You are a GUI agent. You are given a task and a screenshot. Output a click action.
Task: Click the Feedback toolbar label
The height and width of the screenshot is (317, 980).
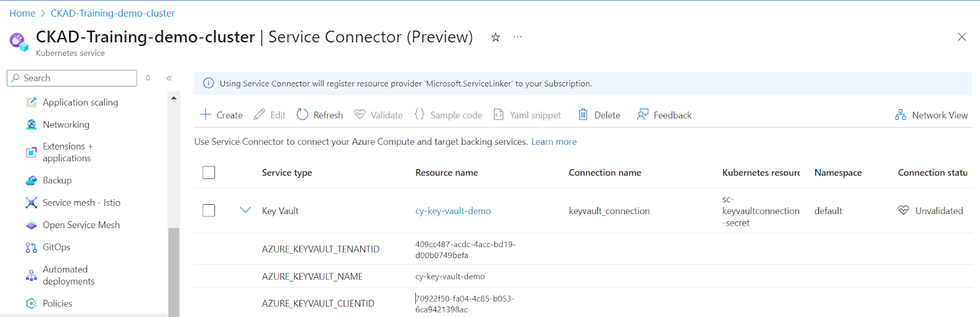pyautogui.click(x=673, y=115)
